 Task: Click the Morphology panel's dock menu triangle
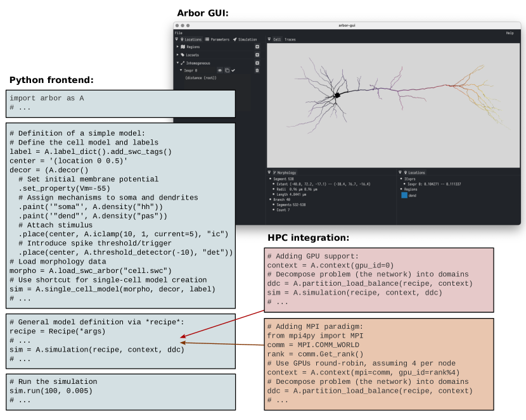pyautogui.click(x=269, y=172)
